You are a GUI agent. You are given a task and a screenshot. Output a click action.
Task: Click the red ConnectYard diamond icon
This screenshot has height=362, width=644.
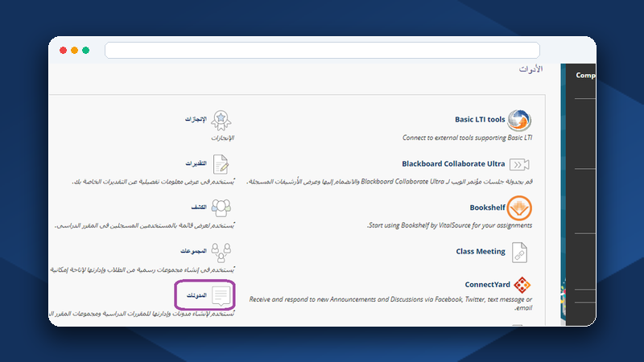(x=522, y=285)
